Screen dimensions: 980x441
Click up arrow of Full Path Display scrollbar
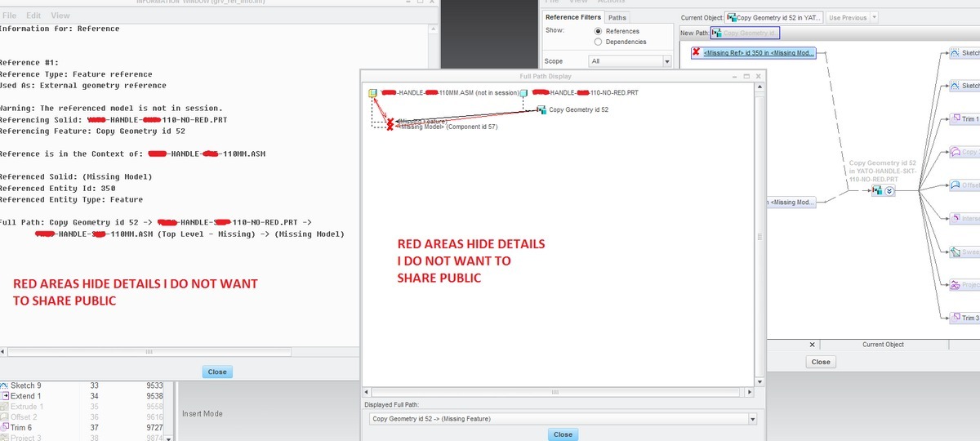761,87
